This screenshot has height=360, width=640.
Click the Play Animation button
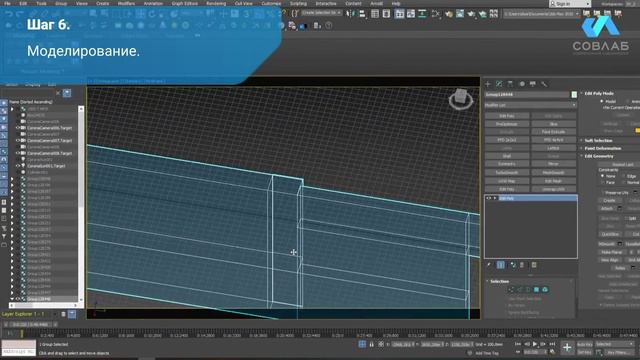535,344
